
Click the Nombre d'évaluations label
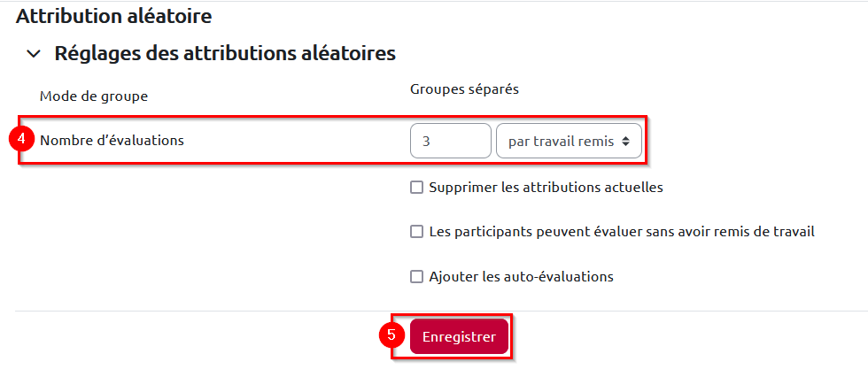click(x=112, y=139)
